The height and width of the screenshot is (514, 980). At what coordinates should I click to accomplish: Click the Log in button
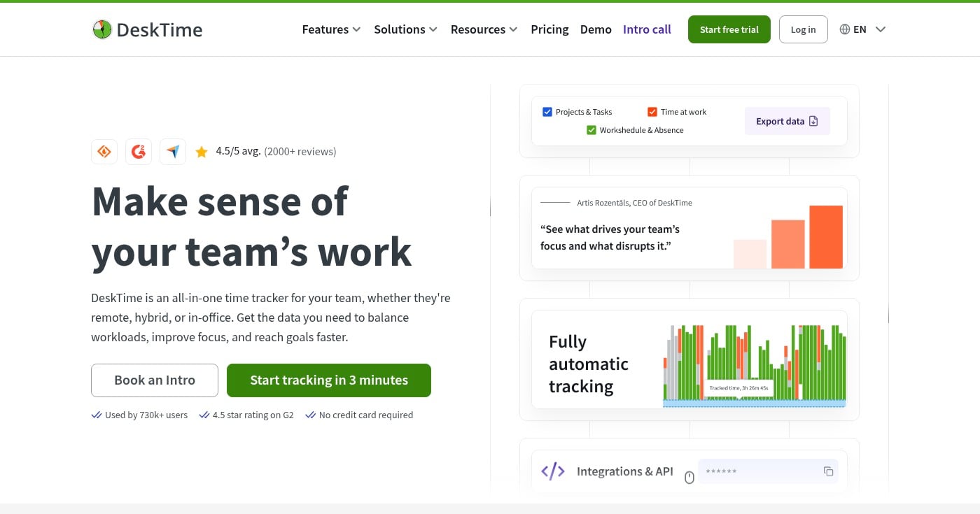click(803, 29)
